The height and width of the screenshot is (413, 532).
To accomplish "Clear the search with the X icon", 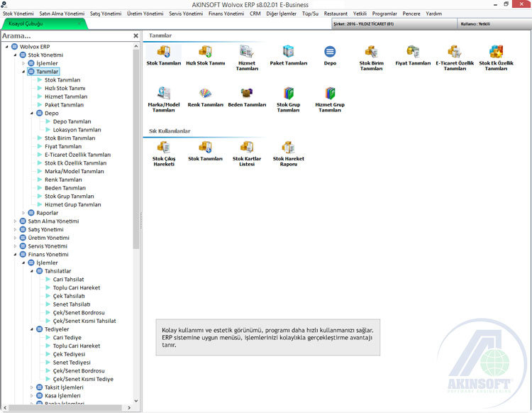I will pos(135,35).
